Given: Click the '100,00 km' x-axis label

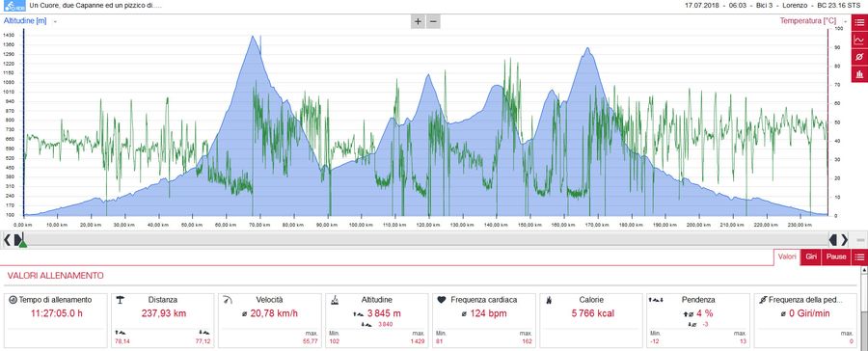Looking at the screenshot, I should click(x=363, y=225).
